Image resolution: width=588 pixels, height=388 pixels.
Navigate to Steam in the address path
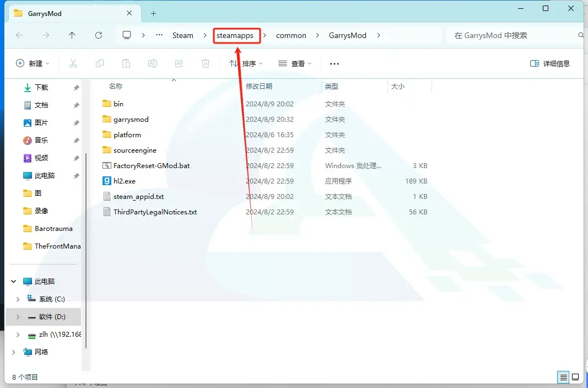(x=182, y=35)
